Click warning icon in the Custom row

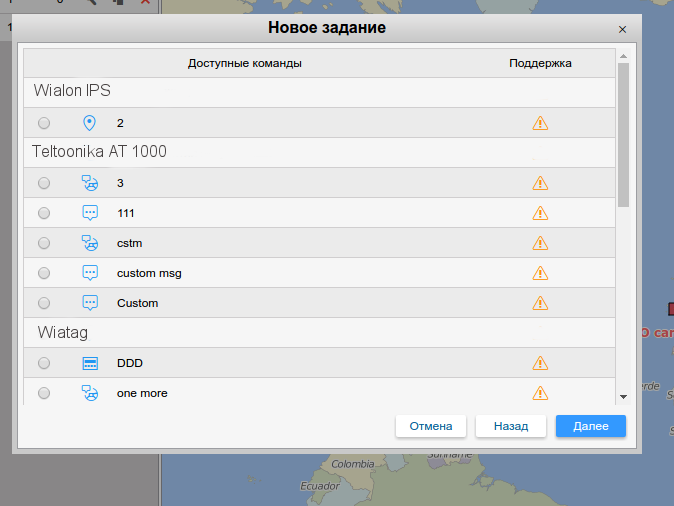(540, 303)
